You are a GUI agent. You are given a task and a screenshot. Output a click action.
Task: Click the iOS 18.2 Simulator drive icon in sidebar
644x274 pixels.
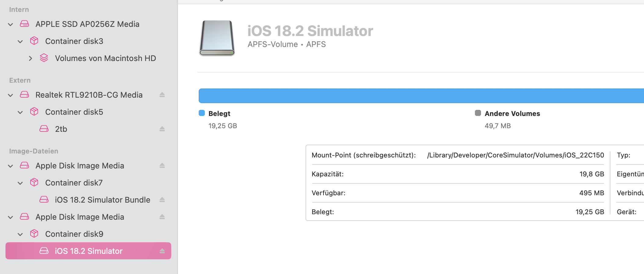(x=44, y=251)
